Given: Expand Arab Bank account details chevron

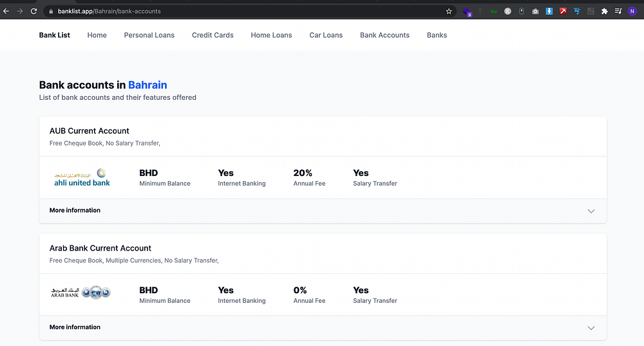Looking at the screenshot, I should 591,328.
